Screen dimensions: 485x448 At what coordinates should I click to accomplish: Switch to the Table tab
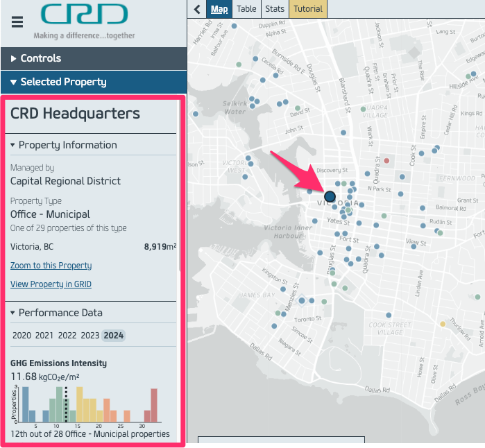click(246, 9)
